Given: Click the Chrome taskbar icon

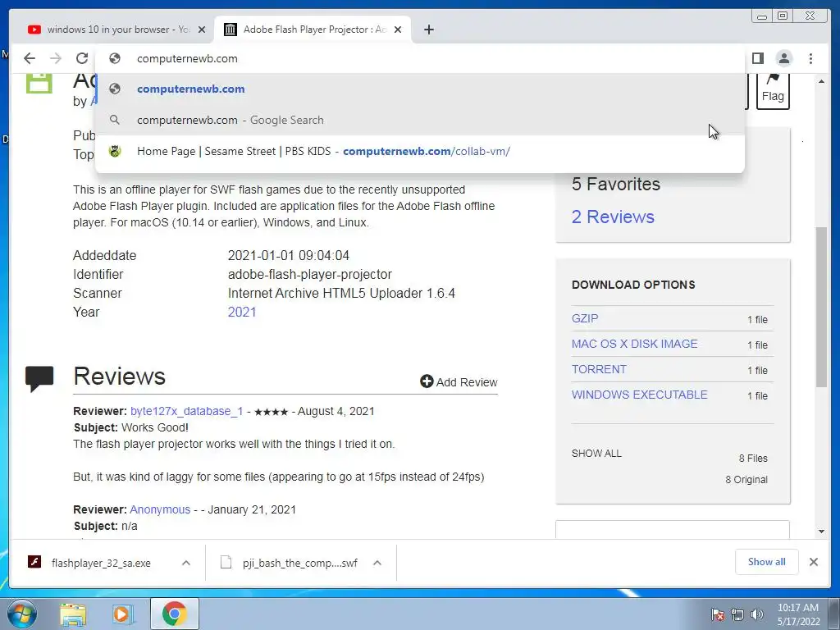Looking at the screenshot, I should pos(174,614).
